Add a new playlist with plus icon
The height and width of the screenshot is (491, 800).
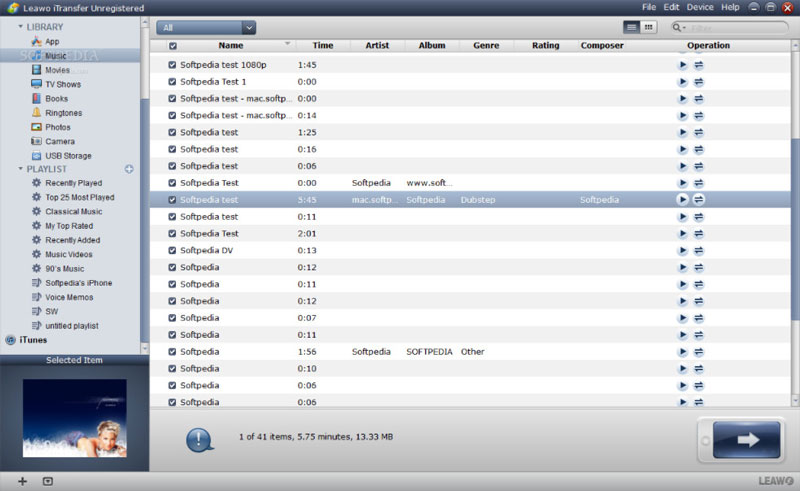(129, 169)
